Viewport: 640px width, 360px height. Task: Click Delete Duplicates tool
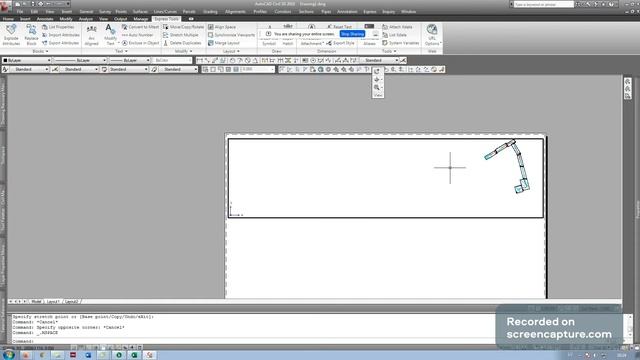coord(182,43)
